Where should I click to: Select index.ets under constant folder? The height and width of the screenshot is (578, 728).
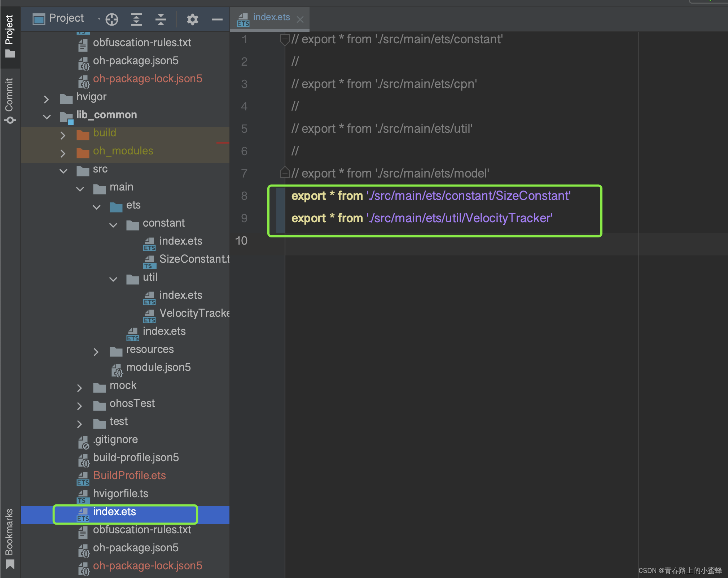coord(181,241)
